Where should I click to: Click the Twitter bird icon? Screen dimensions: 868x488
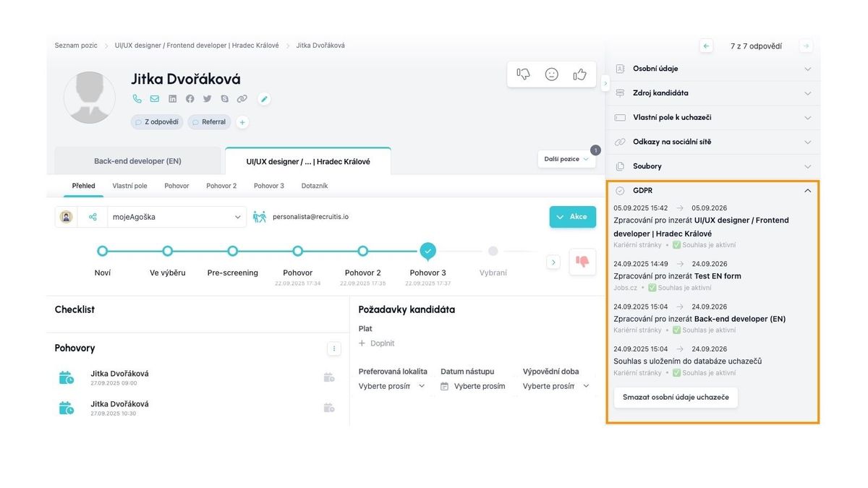[x=207, y=99]
